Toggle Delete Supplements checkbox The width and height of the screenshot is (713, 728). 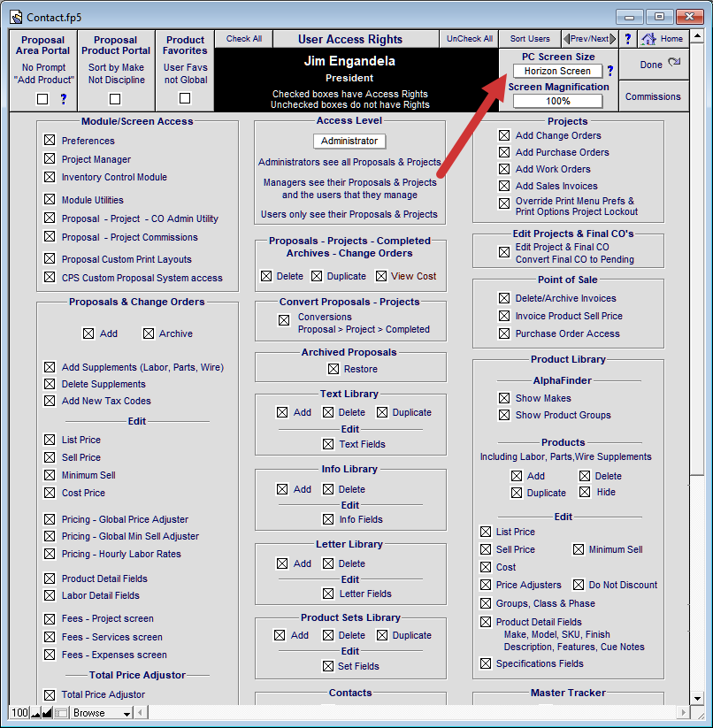[50, 384]
